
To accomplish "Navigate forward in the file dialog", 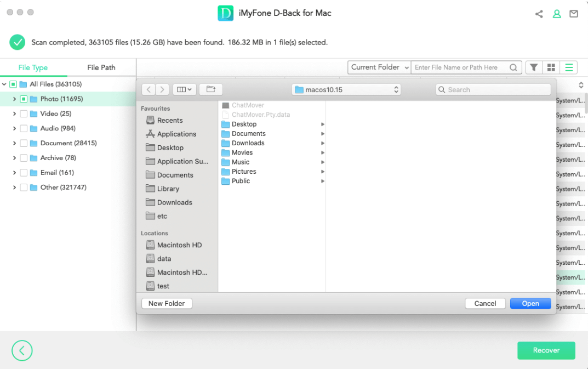I will tap(162, 89).
